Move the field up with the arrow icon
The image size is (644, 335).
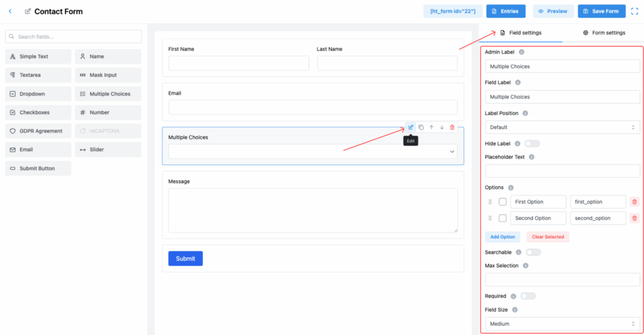coord(431,127)
